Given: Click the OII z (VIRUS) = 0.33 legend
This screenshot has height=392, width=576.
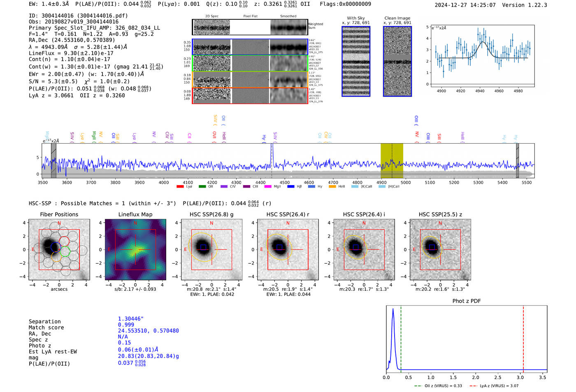Looking at the screenshot, I should [438, 386].
